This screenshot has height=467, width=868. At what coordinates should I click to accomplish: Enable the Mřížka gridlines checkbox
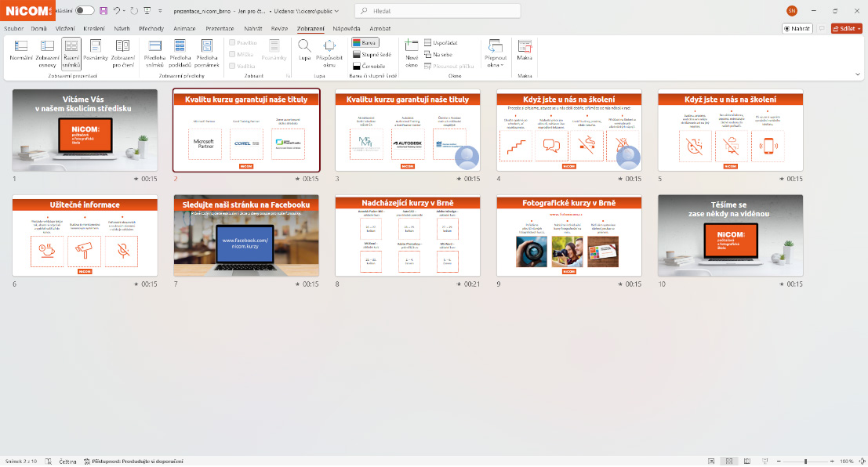(x=233, y=54)
